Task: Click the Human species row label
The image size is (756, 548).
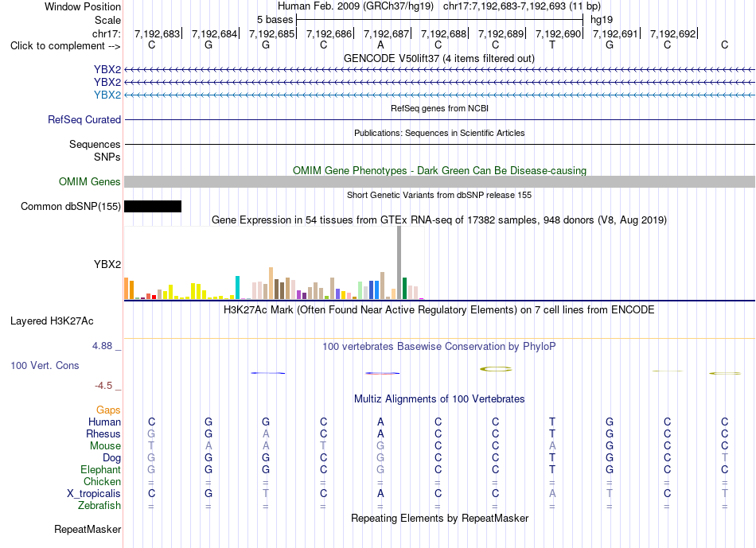Action: pyautogui.click(x=104, y=422)
